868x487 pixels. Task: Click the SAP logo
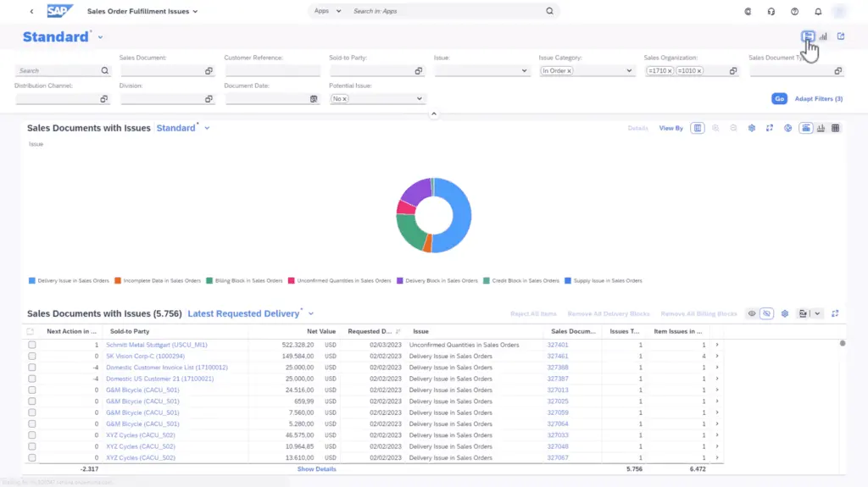pyautogui.click(x=60, y=11)
